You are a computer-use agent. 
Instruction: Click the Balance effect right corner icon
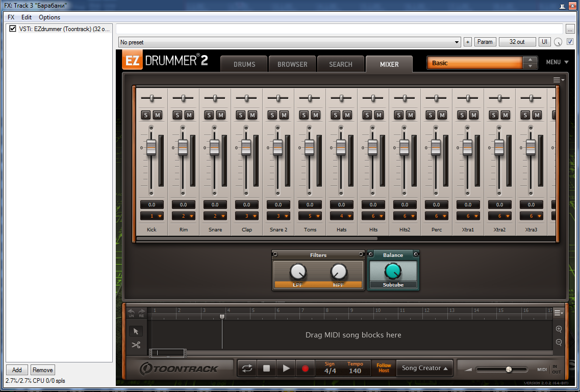[x=416, y=254]
